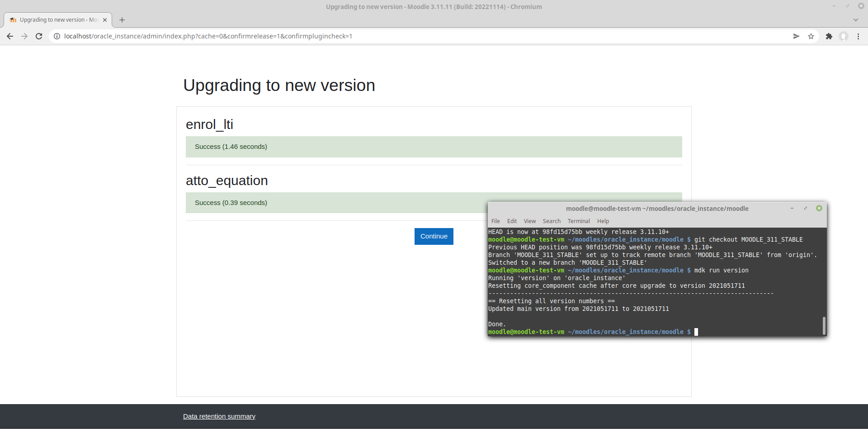Click the terminal line 'Done.'
Viewport: 868px width, 429px height.
[497, 324]
